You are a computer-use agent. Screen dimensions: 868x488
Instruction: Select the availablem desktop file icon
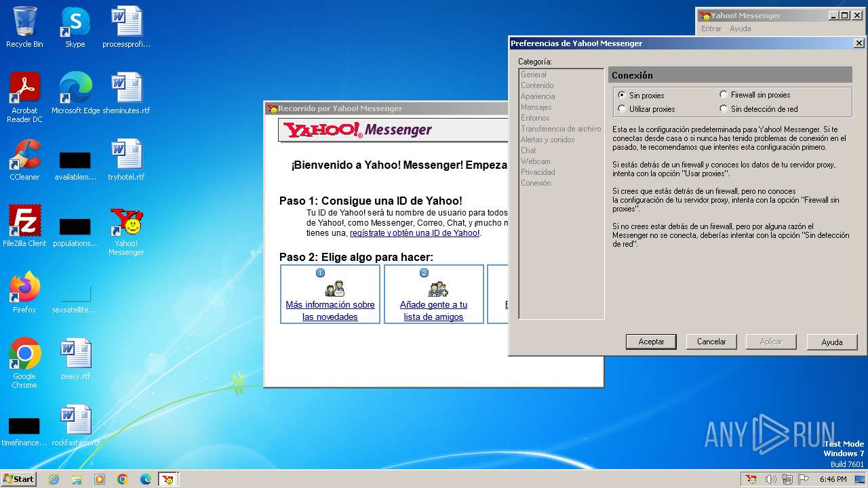(x=75, y=165)
